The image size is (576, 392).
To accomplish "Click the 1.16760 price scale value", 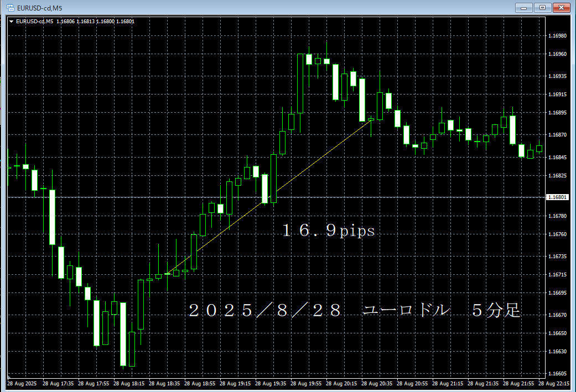I will coord(557,234).
